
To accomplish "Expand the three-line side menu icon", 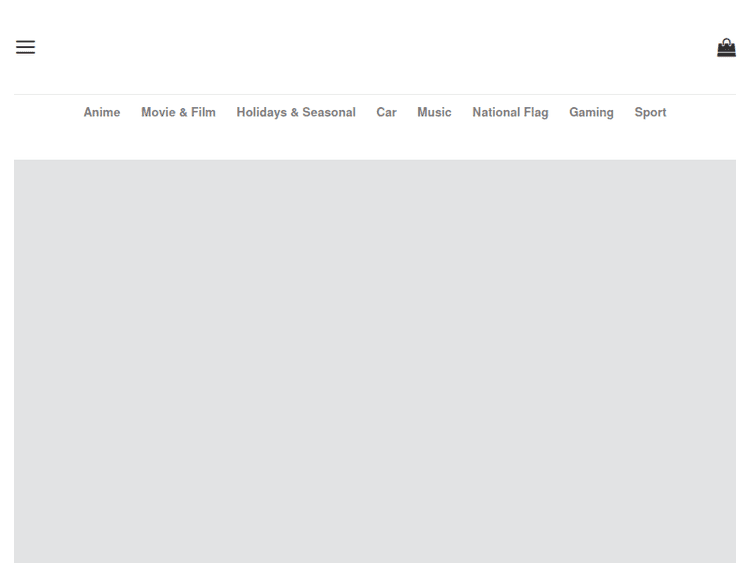I will [x=25, y=47].
